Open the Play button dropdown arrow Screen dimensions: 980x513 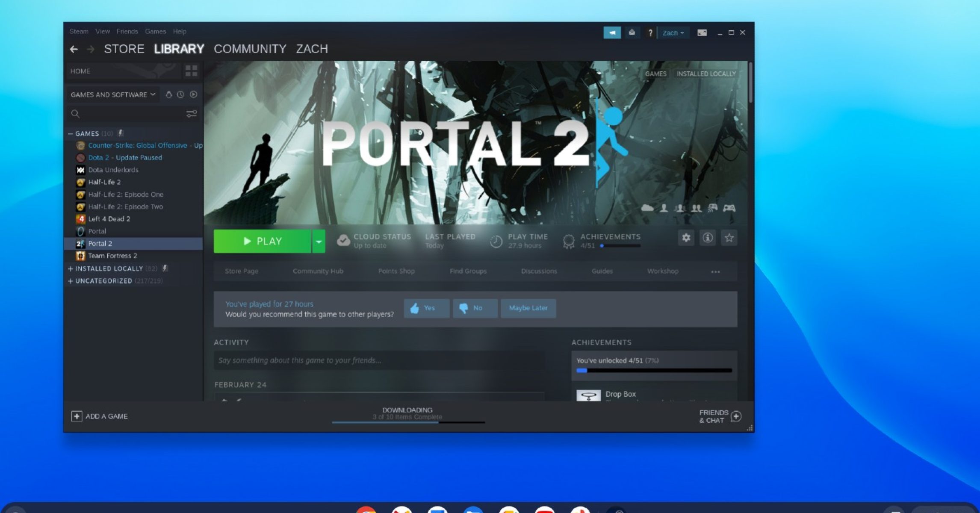319,242
